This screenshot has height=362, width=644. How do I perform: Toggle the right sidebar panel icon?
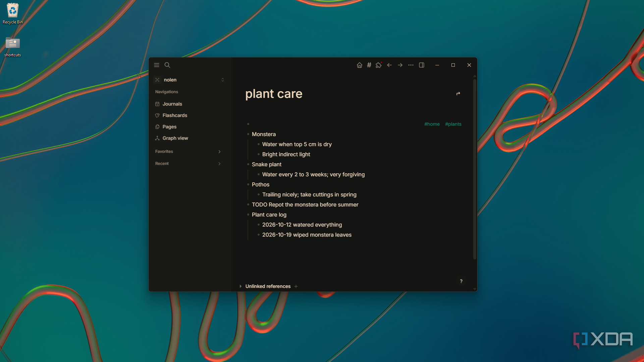coord(422,65)
